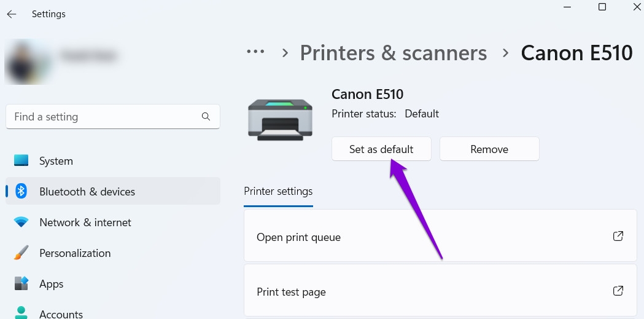Select Print test page row
The width and height of the screenshot is (644, 319).
click(x=440, y=290)
